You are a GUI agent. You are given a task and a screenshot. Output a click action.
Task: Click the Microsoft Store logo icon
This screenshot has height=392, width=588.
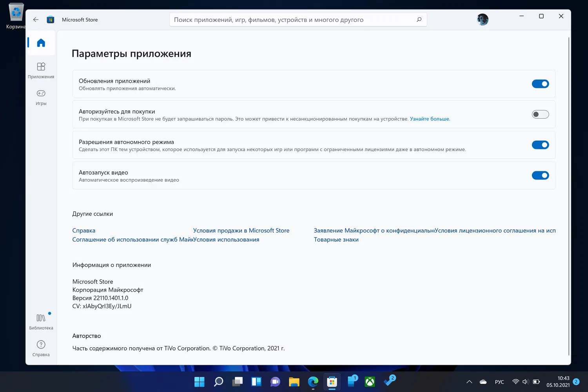point(51,20)
